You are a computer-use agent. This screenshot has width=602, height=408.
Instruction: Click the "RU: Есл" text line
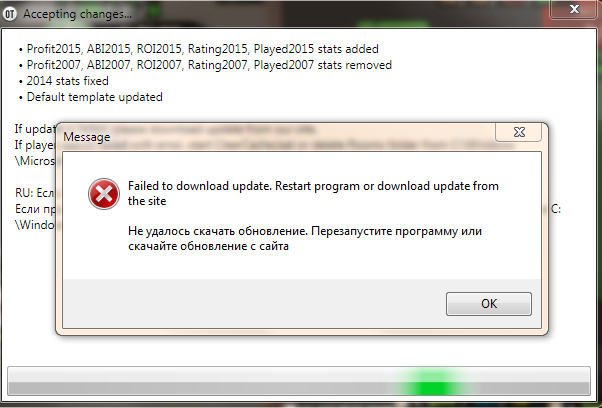coord(35,193)
